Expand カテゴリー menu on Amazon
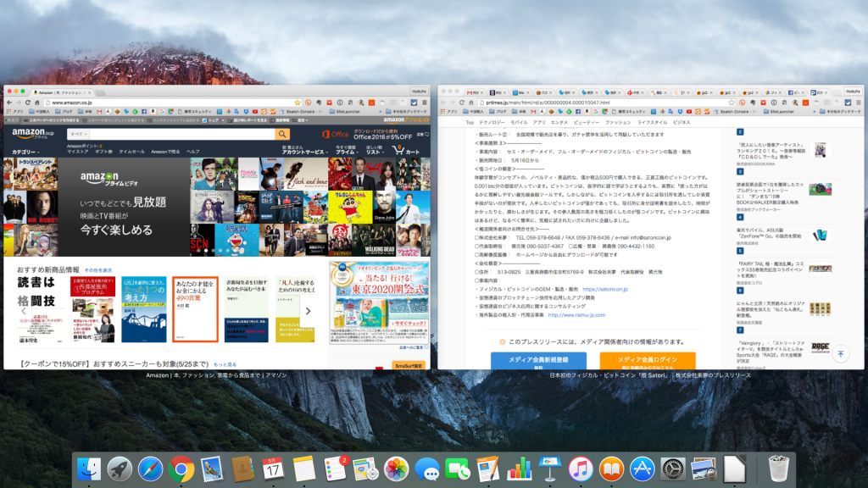Viewport: 868px width, 488px height. pyautogui.click(x=25, y=152)
